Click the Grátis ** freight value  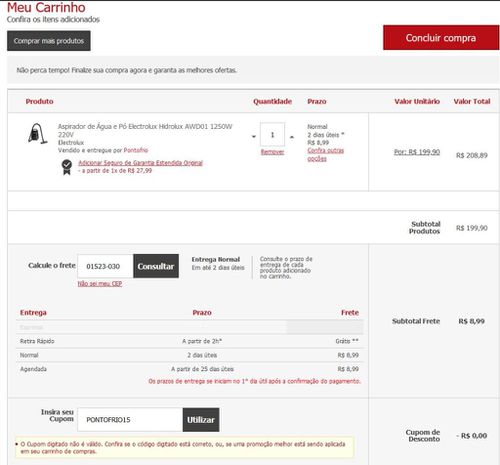tap(347, 341)
